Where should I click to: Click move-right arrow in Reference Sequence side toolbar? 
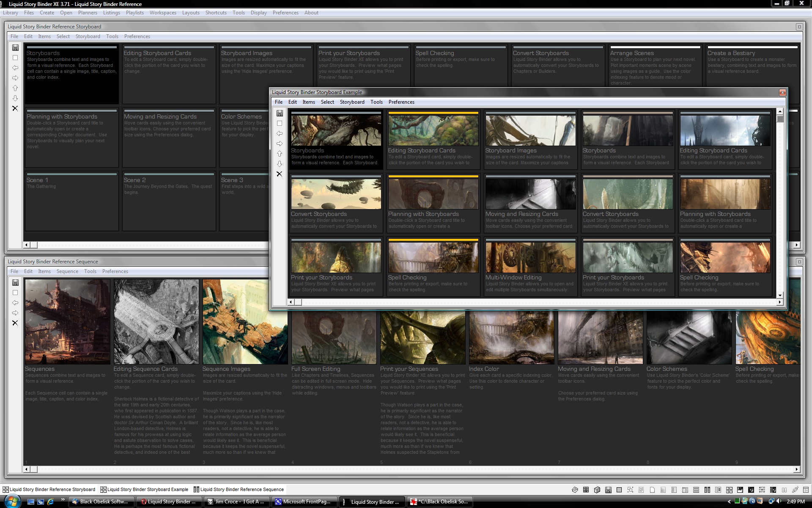coord(15,313)
